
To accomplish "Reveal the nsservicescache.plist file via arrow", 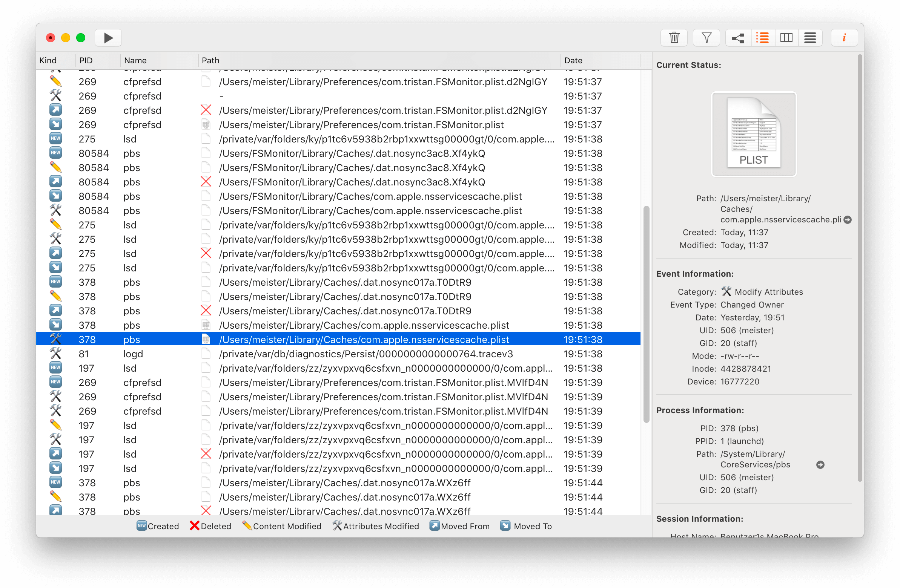I will tap(848, 220).
